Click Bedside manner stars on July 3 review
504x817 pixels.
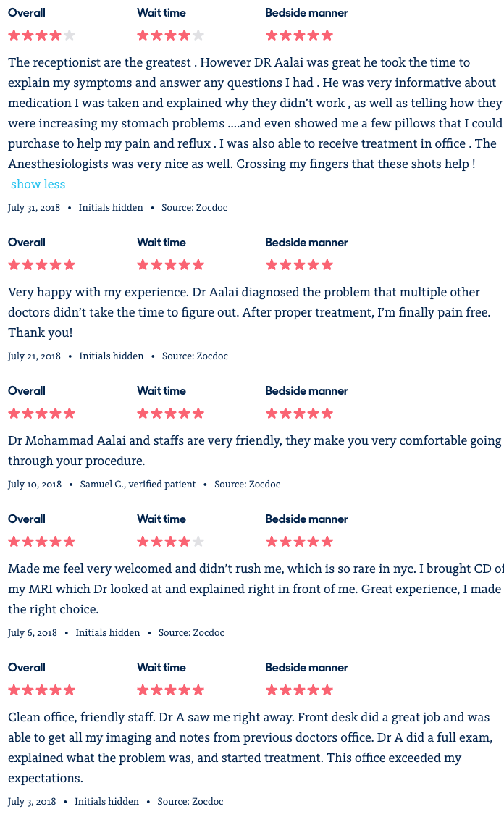[299, 690]
